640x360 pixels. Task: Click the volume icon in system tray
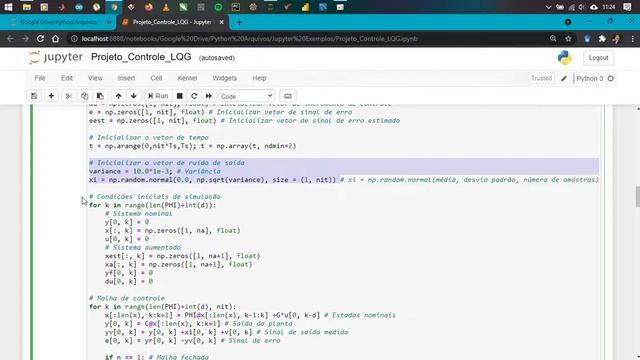(582, 7)
